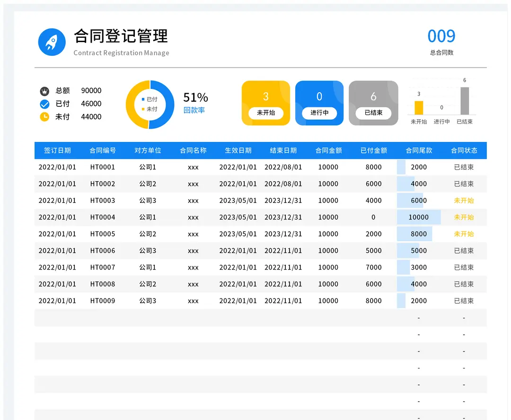Click the blue rocket logo icon
511x420 pixels.
pyautogui.click(x=52, y=42)
